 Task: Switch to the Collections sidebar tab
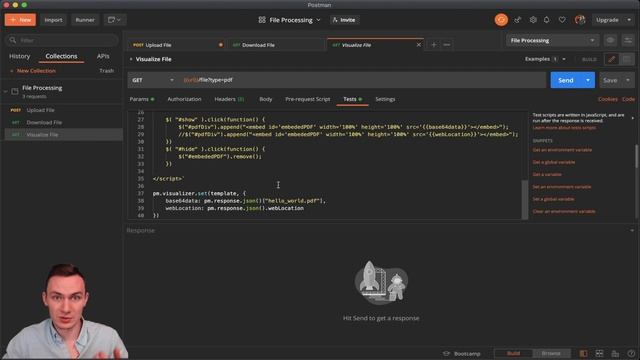click(61, 56)
